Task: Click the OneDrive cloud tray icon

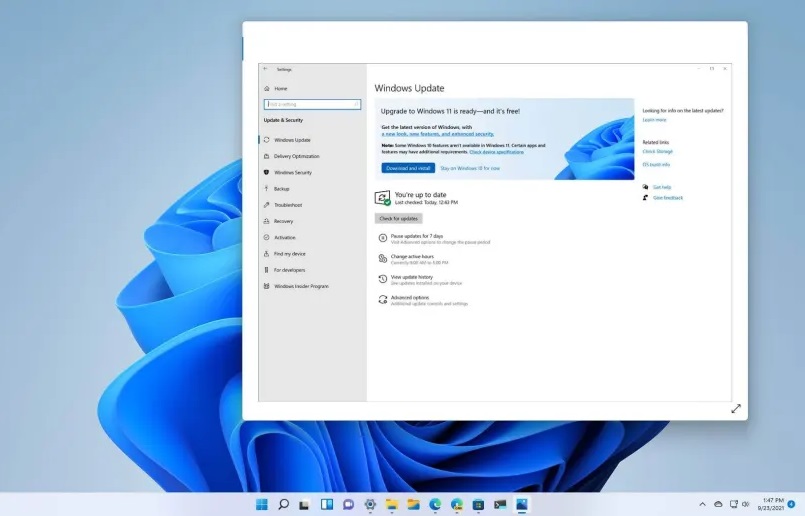Action: pos(718,504)
